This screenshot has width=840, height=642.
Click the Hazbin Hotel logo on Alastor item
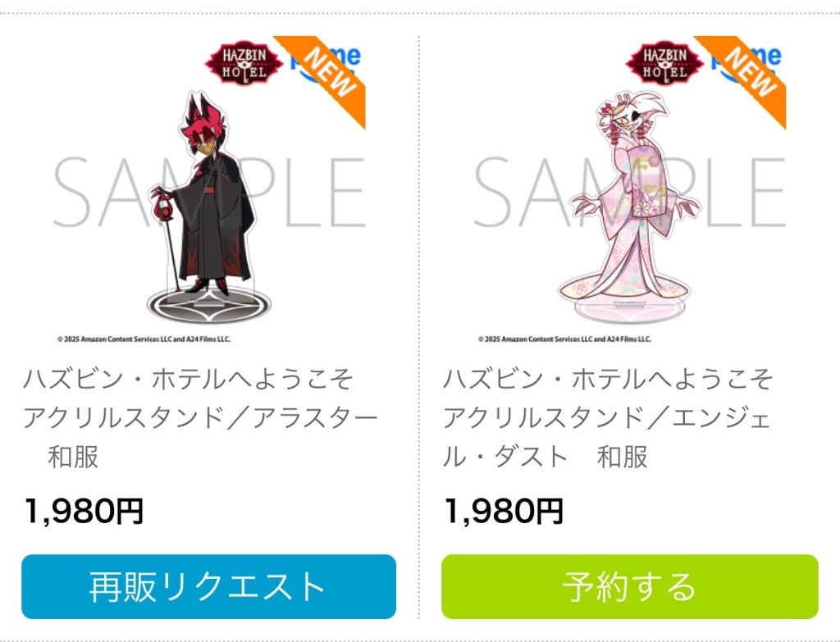[244, 63]
